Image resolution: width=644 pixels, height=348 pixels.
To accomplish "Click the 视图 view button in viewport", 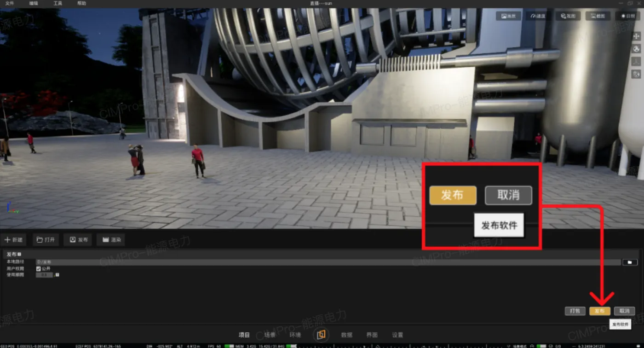I will pos(568,16).
